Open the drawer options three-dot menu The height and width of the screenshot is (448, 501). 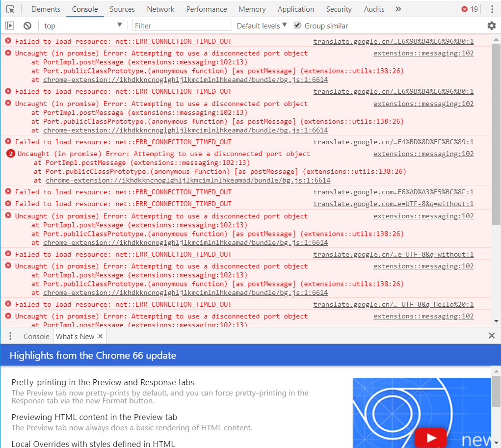(10, 336)
